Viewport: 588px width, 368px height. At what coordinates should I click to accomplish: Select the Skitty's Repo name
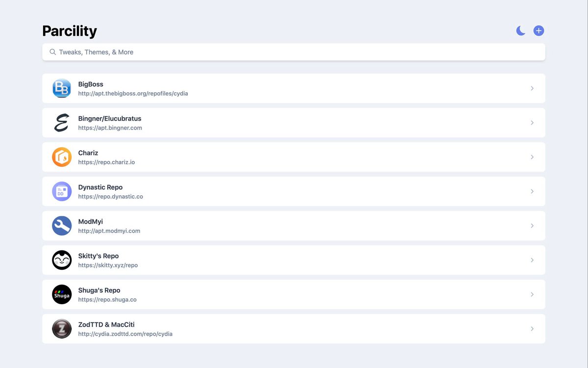click(x=98, y=256)
